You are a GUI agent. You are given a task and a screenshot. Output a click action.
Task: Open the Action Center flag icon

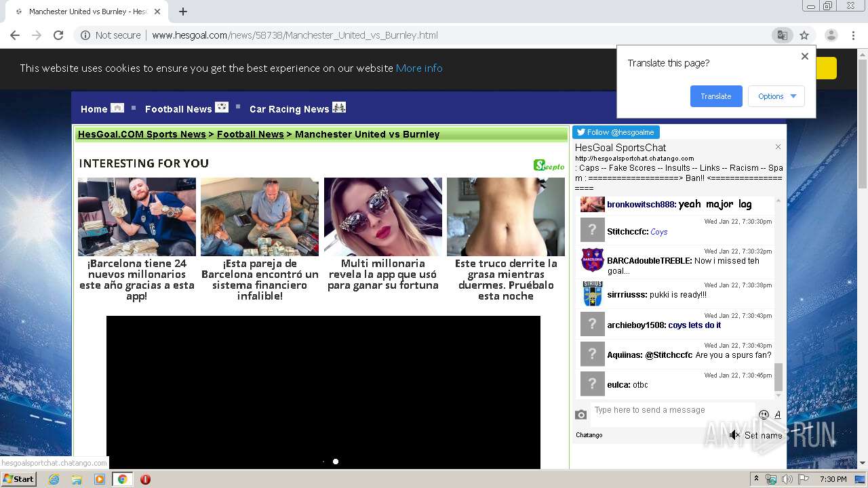pyautogui.click(x=803, y=479)
